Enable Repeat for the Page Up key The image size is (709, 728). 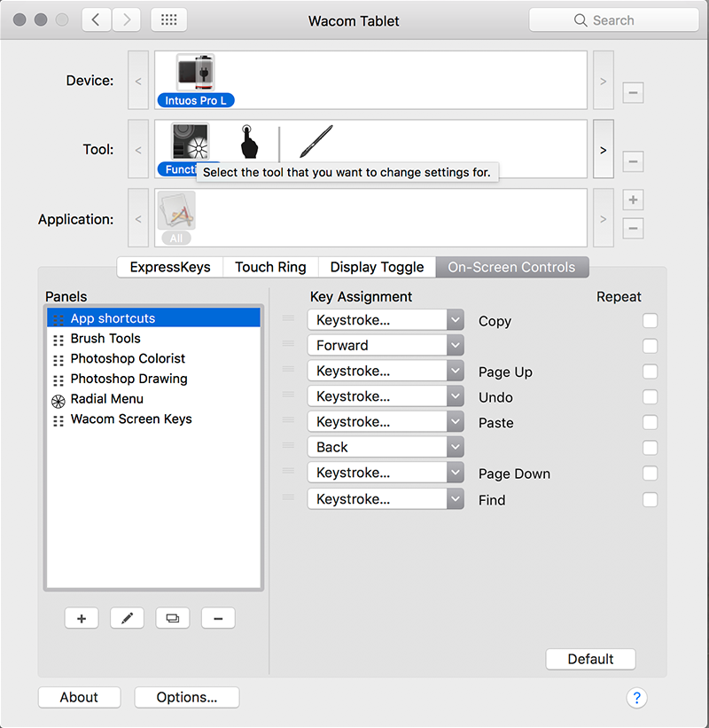tap(651, 372)
